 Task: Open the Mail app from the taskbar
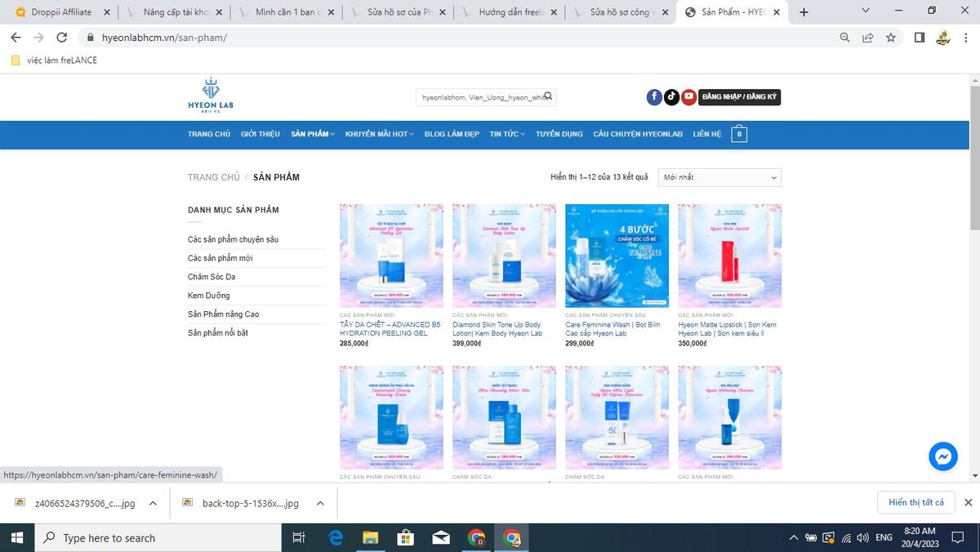(x=441, y=537)
